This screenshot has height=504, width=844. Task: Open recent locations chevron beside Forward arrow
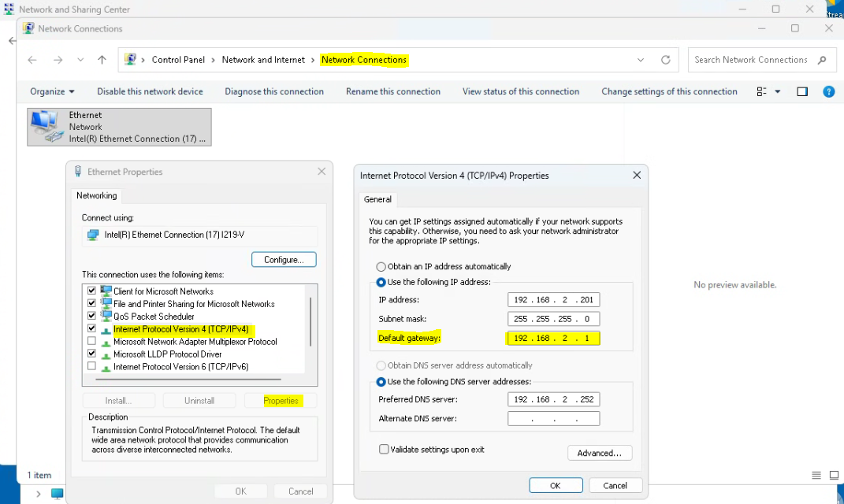point(80,60)
